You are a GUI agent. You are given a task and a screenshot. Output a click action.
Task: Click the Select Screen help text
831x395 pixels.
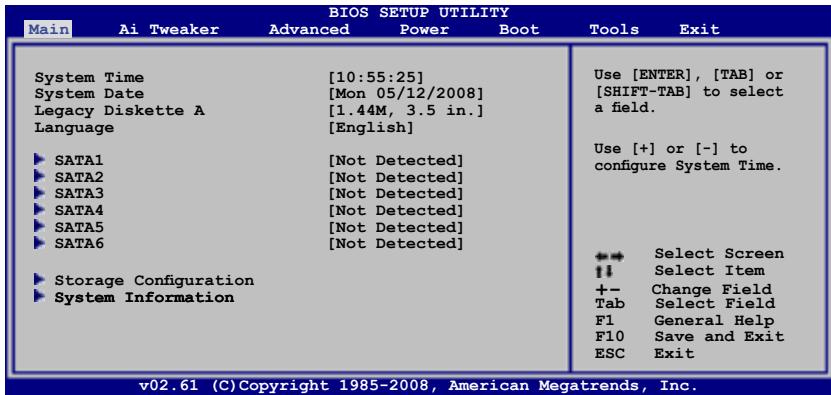click(719, 253)
